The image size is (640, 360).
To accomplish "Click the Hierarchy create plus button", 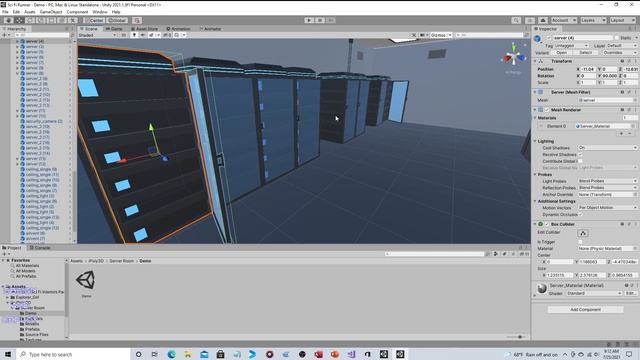I will (5, 35).
